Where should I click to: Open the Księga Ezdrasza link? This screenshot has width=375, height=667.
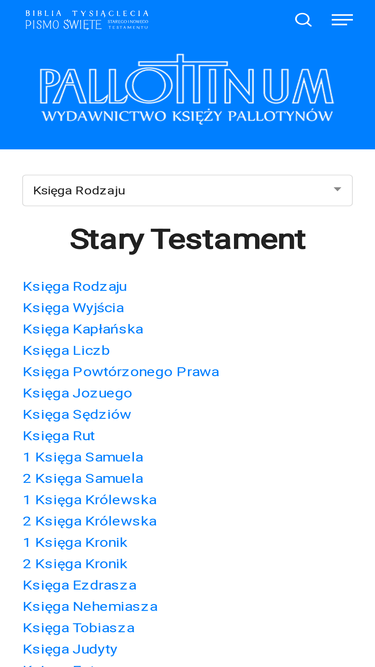coord(80,585)
